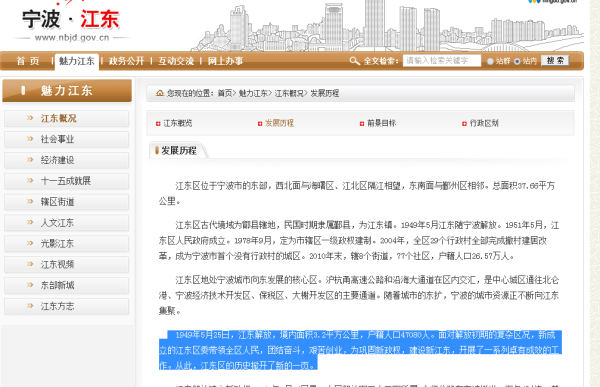Viewport: 600px width, 387px height.
Task: Open 辖区街道 in the sidebar
Action: coord(67,202)
